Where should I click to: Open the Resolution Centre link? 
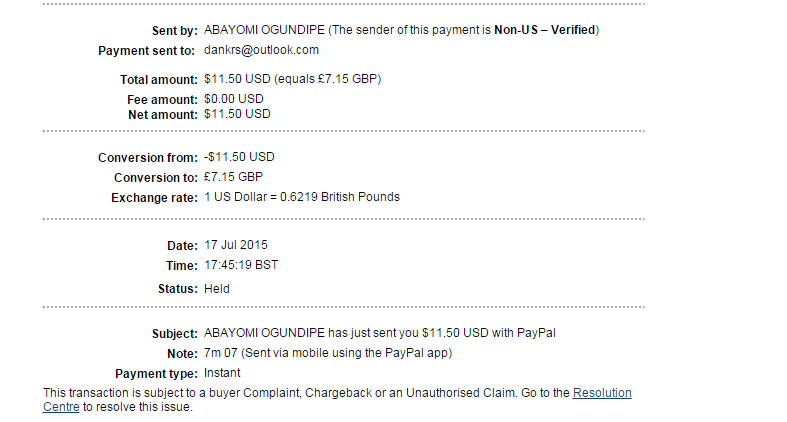point(602,393)
